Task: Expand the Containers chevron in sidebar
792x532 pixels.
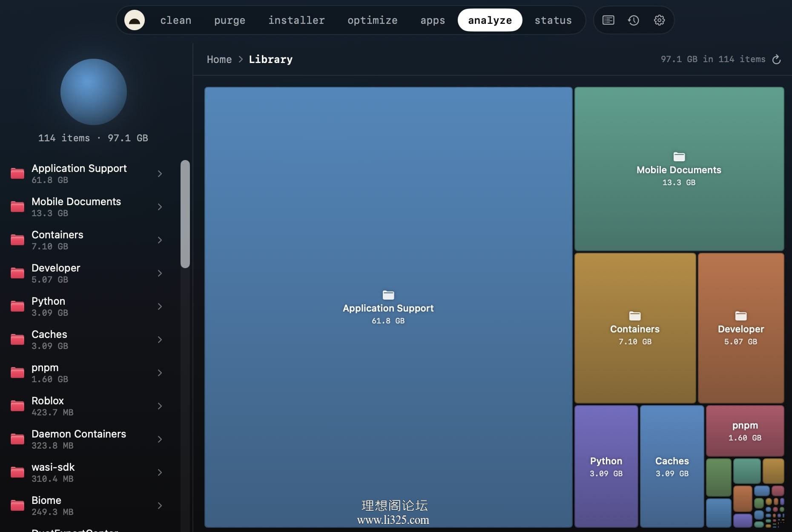Action: [160, 240]
